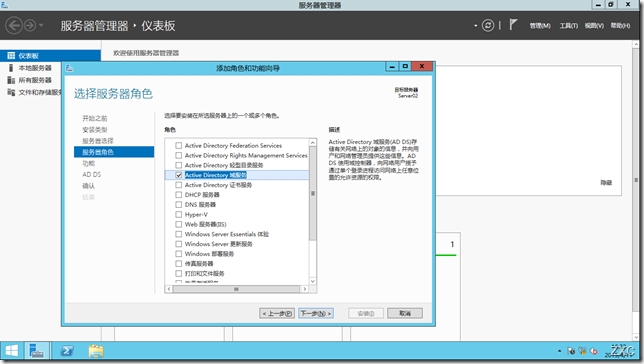
Task: Open File Explorer from the taskbar
Action: [97, 351]
